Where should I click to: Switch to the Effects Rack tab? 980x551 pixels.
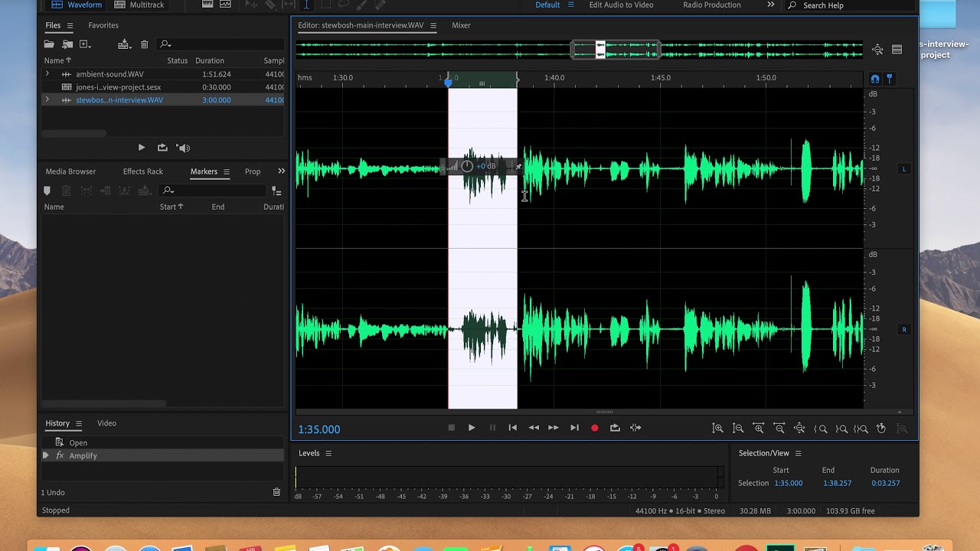143,171
